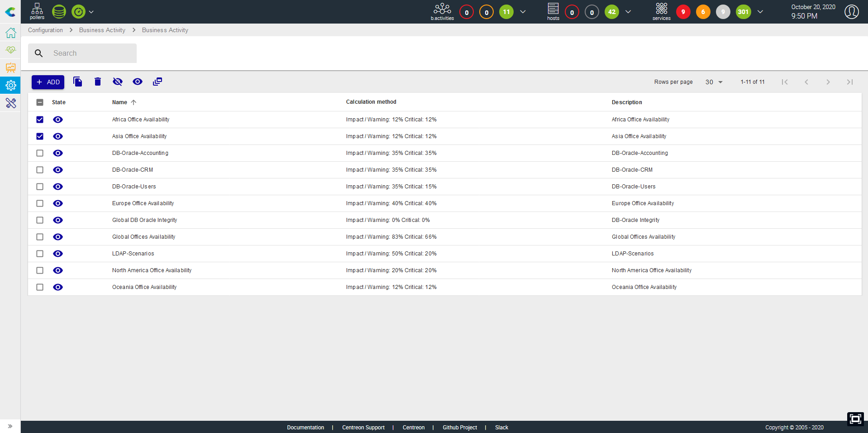Open the pollers status icon
This screenshot has width=868, height=433.
[37, 11]
